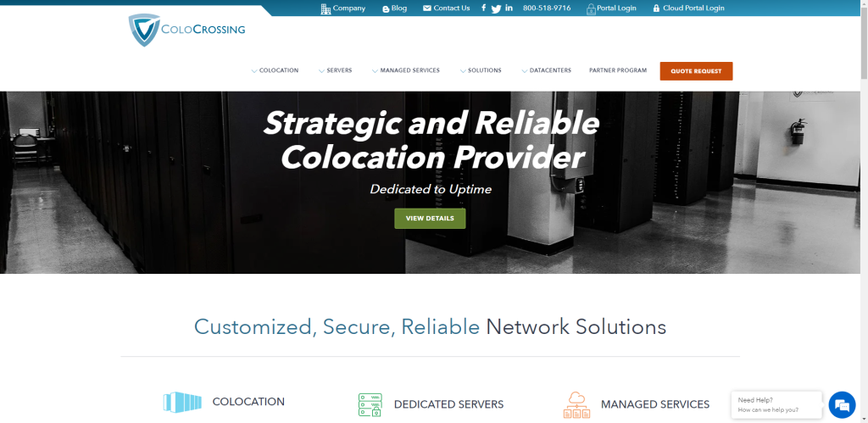Image resolution: width=868 pixels, height=423 pixels.
Task: Open the Twitter bird icon
Action: (x=496, y=8)
